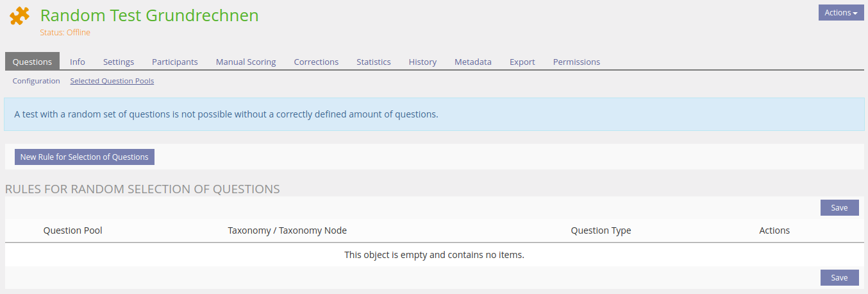Go to the Permissions tab

point(576,62)
